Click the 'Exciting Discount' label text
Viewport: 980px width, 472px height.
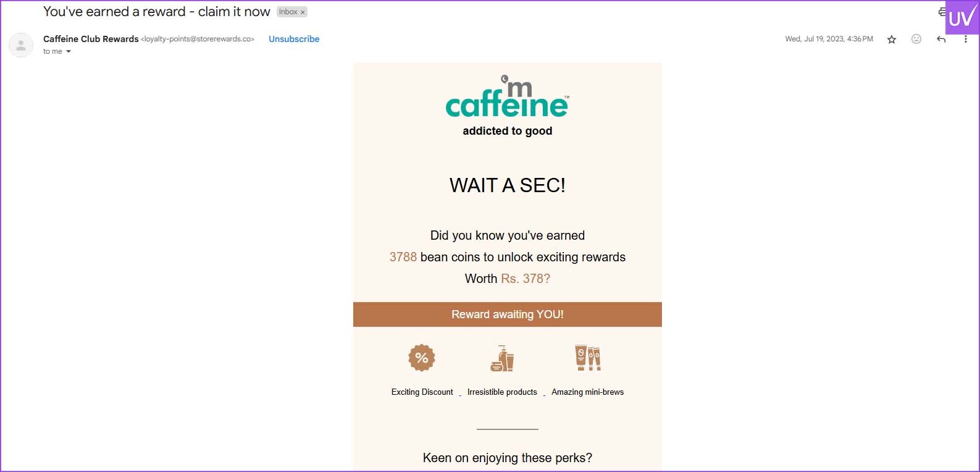point(422,392)
